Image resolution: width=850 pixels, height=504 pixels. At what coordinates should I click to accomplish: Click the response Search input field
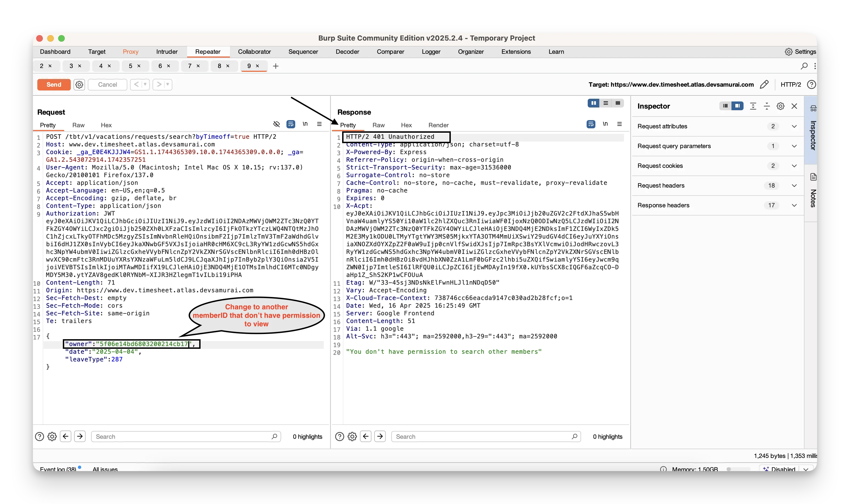tap(482, 437)
